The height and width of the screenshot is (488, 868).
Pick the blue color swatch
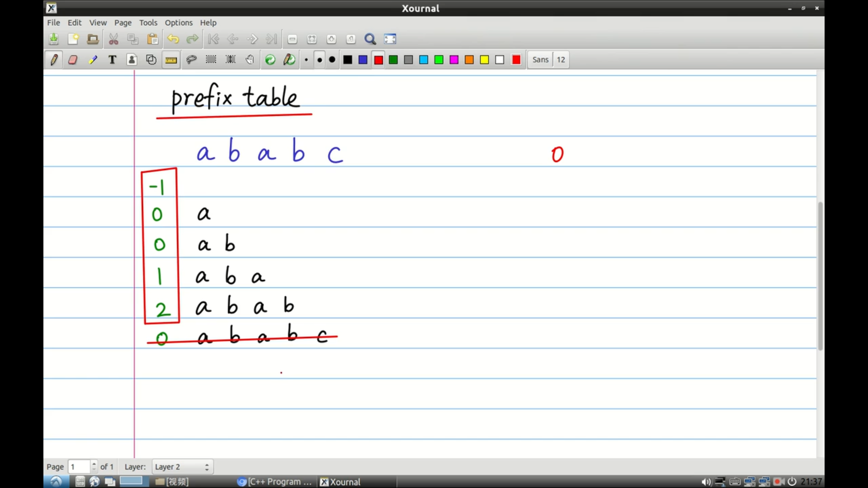pos(363,60)
